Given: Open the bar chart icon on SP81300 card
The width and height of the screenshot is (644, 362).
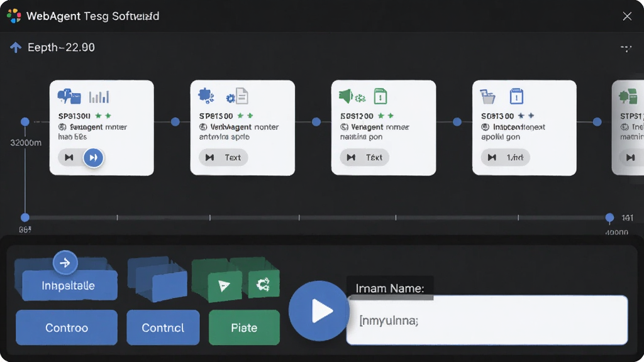Looking at the screenshot, I should pyautogui.click(x=99, y=97).
